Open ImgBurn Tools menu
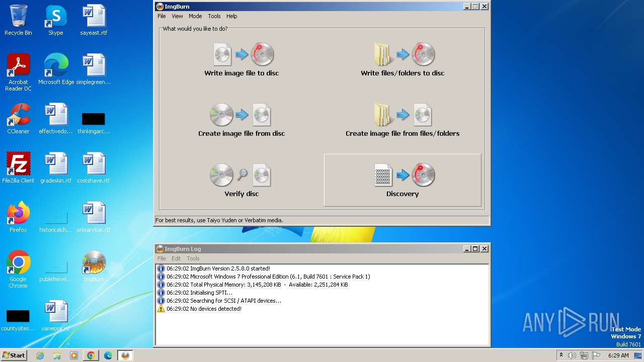Viewport: 644px width, 362px height. point(214,16)
